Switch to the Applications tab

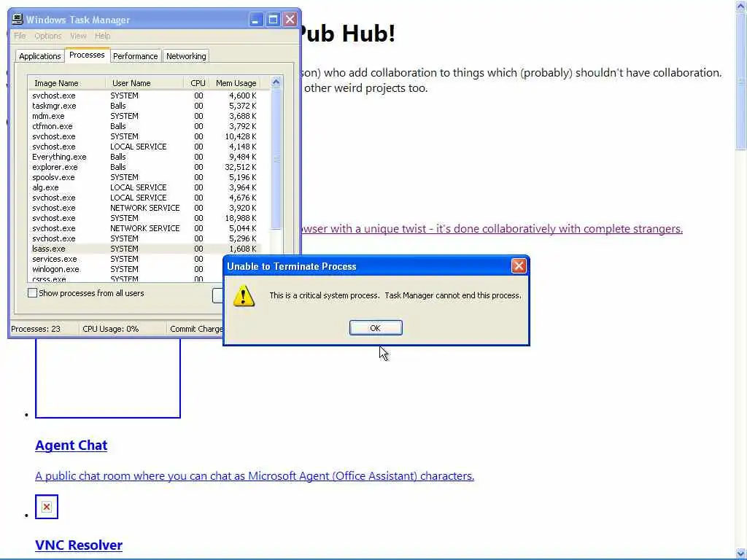pos(40,56)
